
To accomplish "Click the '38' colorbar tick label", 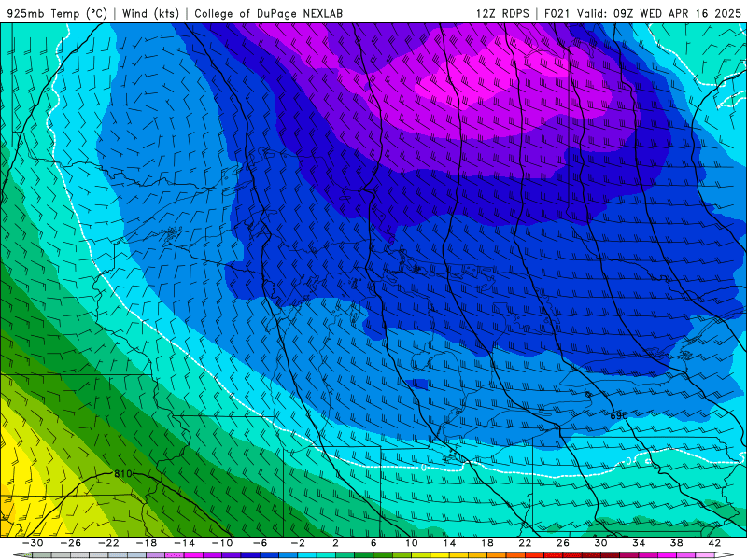I will 676,543.
